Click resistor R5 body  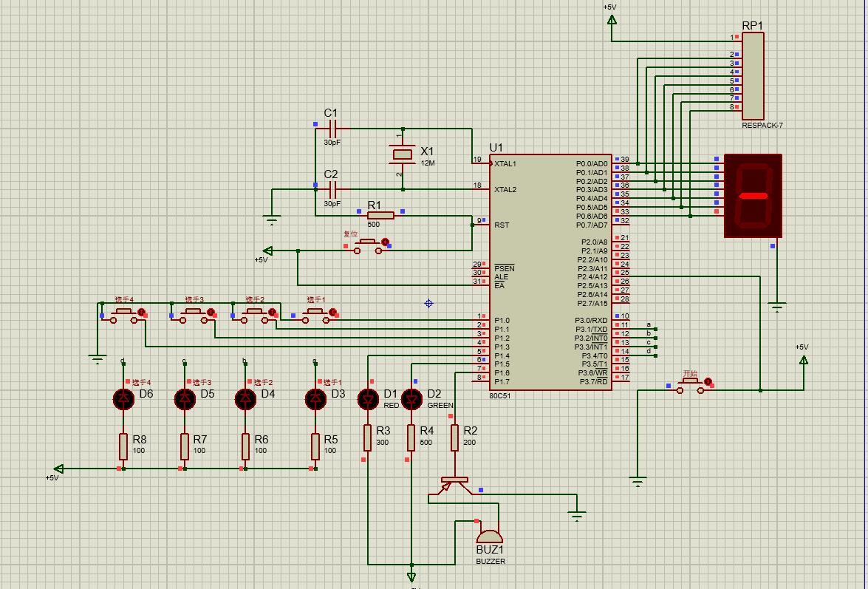[315, 446]
